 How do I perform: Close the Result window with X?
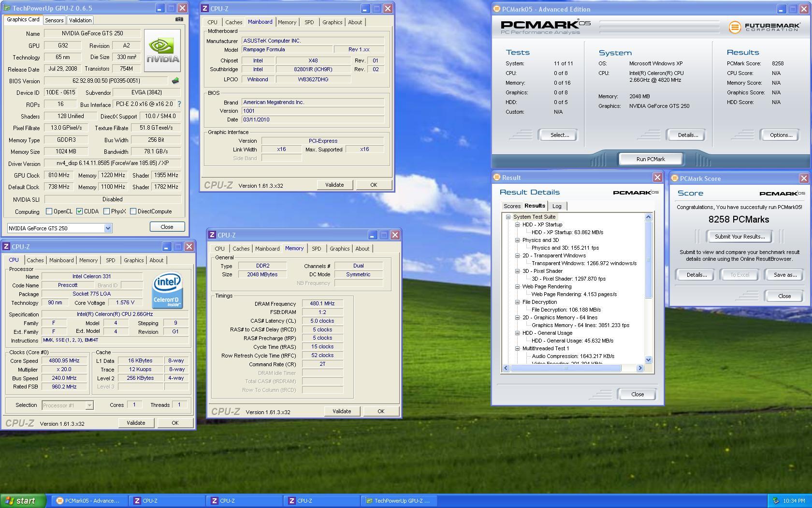click(657, 178)
